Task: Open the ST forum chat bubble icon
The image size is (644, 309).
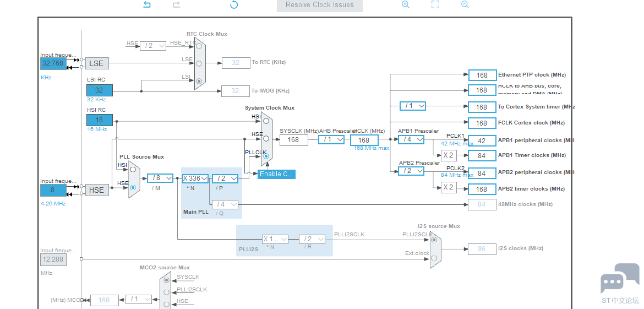Action: tap(620, 279)
